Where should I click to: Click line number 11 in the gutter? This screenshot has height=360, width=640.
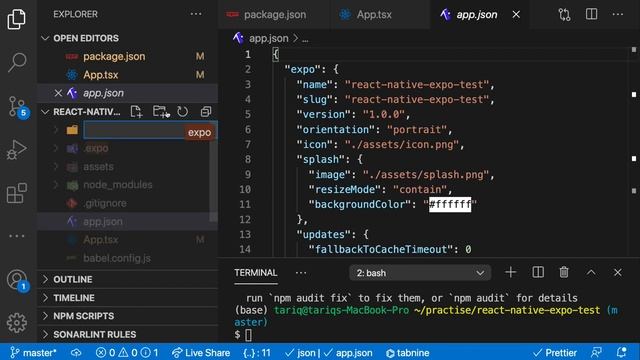tap(245, 204)
